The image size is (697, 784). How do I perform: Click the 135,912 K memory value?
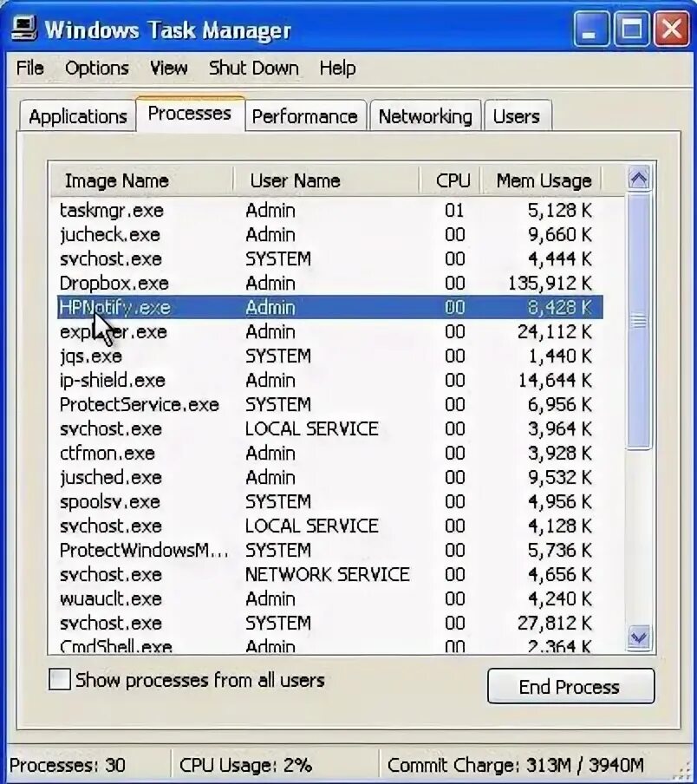click(550, 283)
